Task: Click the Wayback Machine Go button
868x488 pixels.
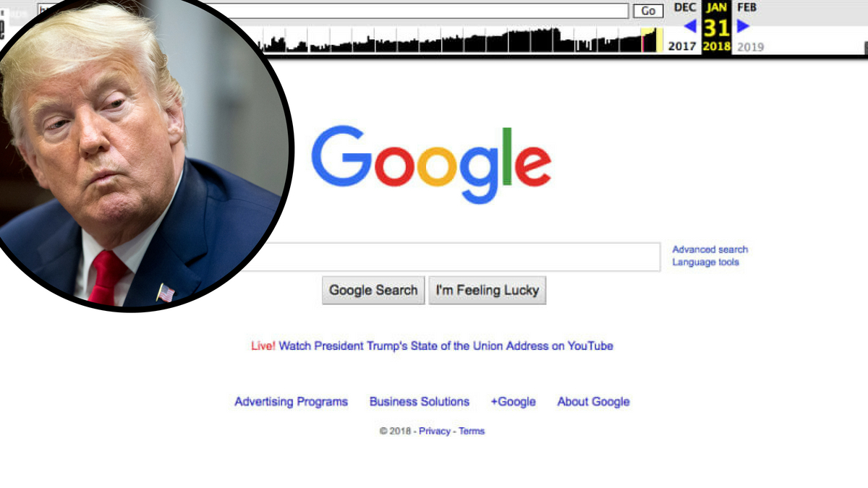Action: pyautogui.click(x=648, y=11)
